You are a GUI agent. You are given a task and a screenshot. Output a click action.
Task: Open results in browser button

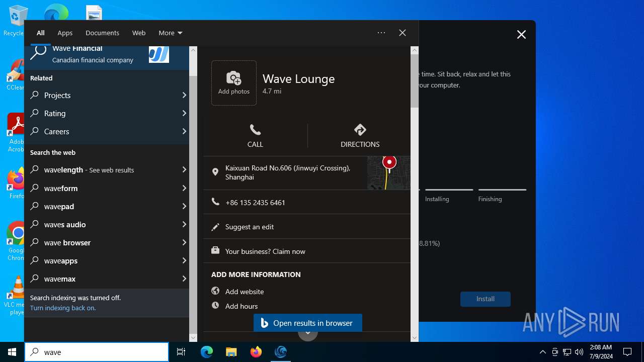308,323
